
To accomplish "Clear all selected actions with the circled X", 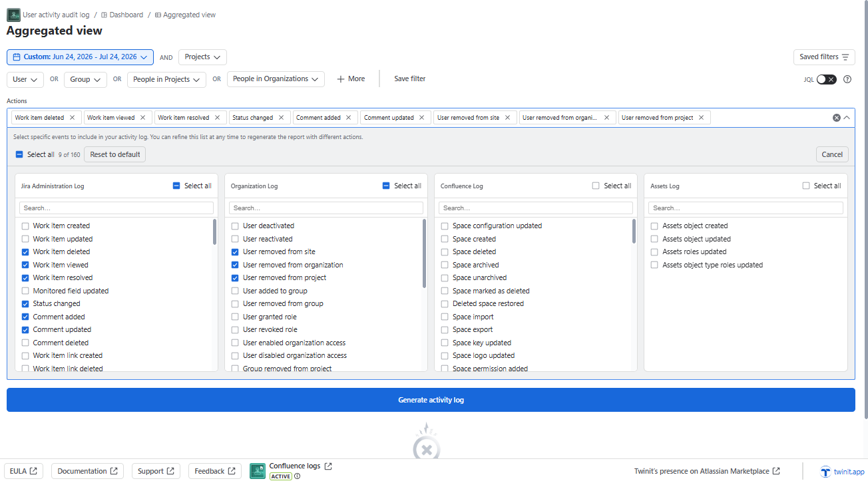I will click(837, 118).
